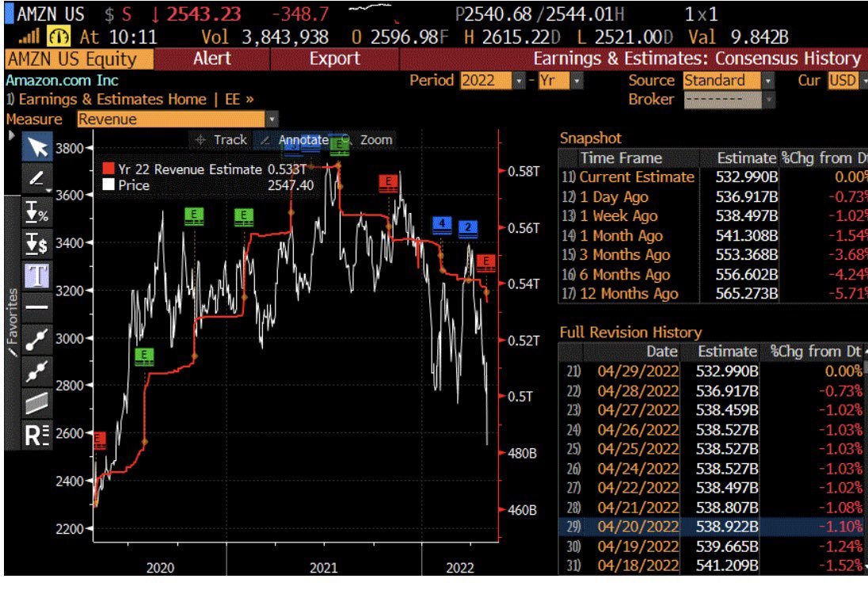
Task: Select the 04/28/2022 revision row
Action: coord(710,390)
